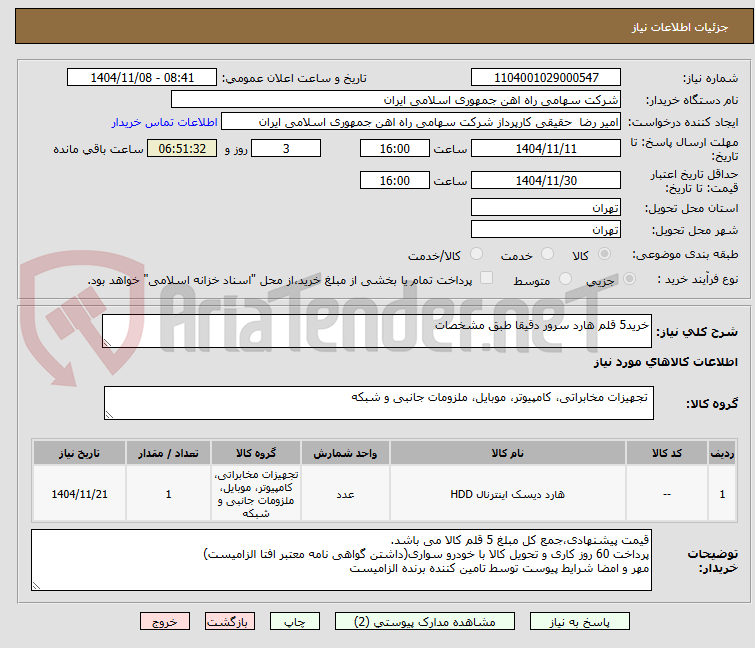Toggle the Islamic treasury payment checkbox
This screenshot has height=648, width=755.
pos(487,278)
